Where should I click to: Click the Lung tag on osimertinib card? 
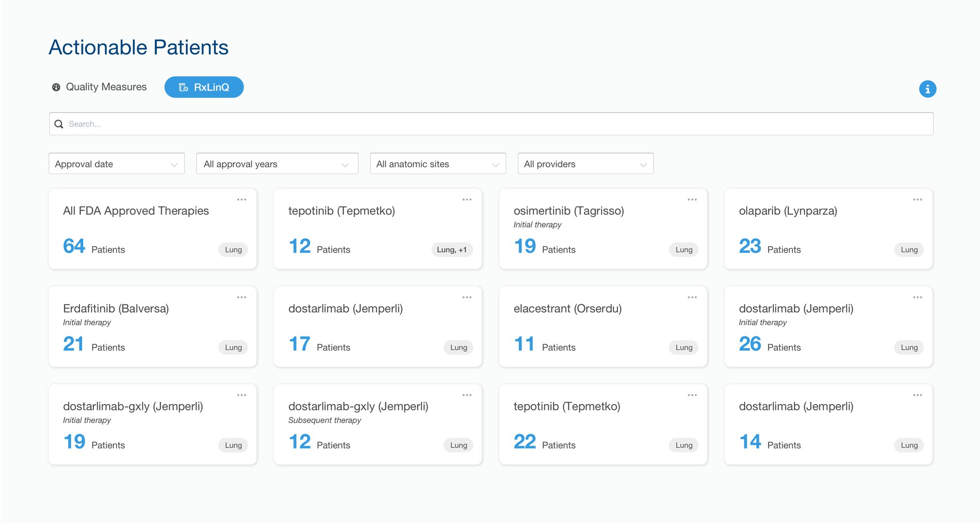tap(684, 250)
